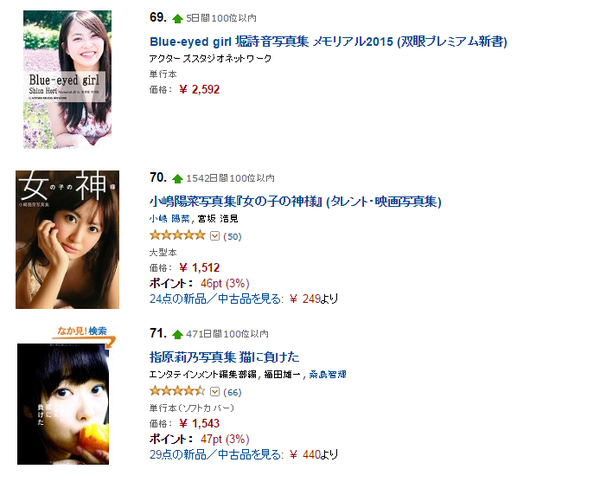Open author link 桑島智輝
600x482 pixels.
tap(328, 375)
